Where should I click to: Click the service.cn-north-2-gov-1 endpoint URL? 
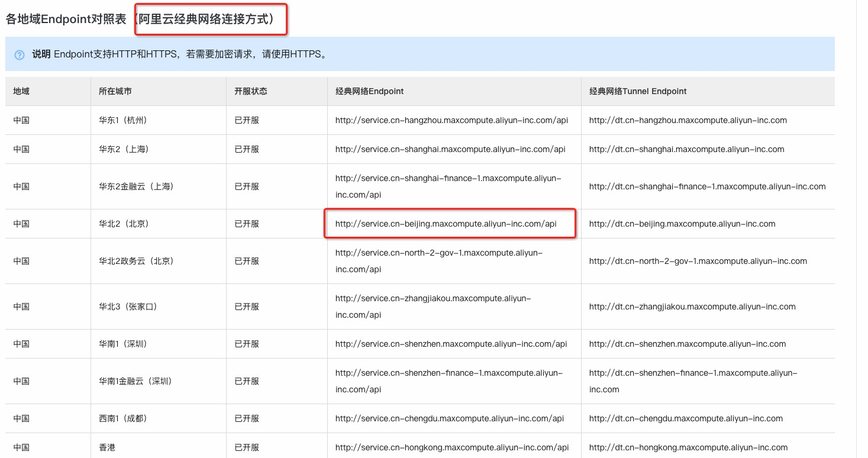(x=439, y=261)
